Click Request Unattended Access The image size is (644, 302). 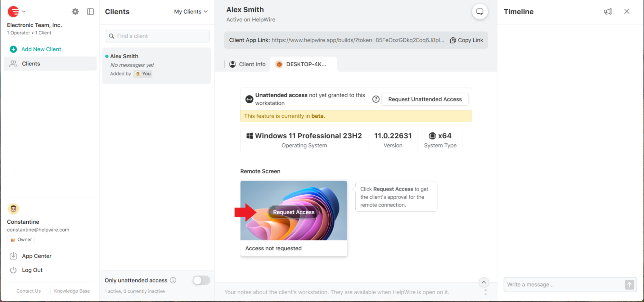(425, 99)
